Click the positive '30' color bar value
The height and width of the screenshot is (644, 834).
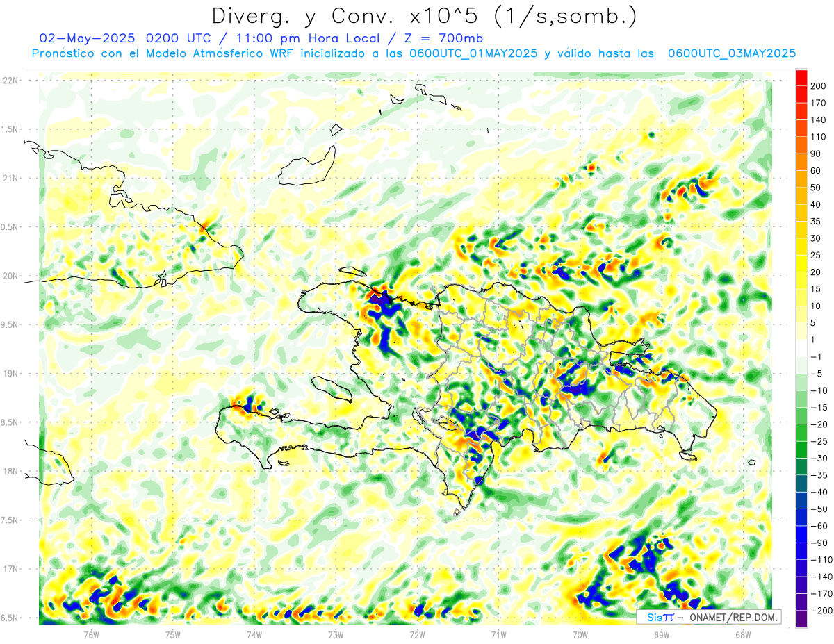coord(817,238)
